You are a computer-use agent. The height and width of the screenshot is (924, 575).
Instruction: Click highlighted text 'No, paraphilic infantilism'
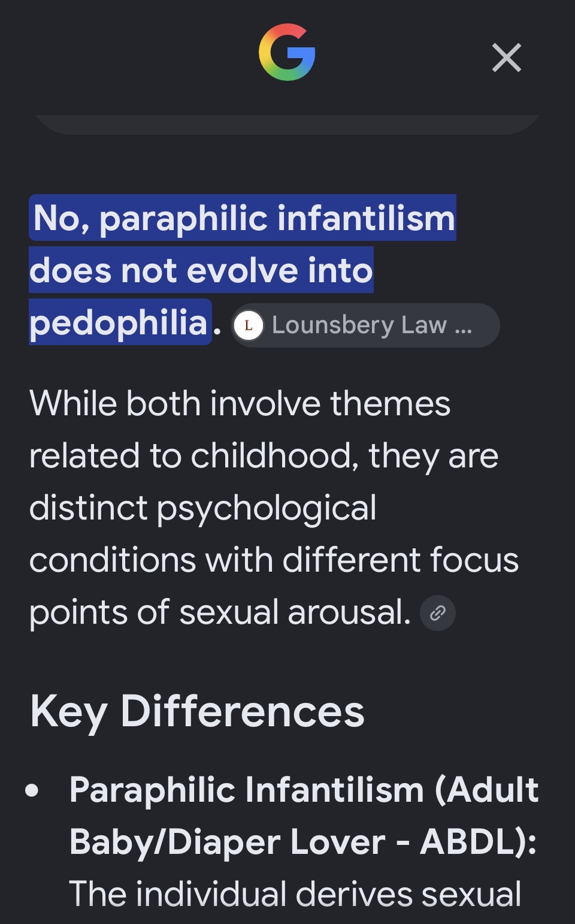pos(243,218)
